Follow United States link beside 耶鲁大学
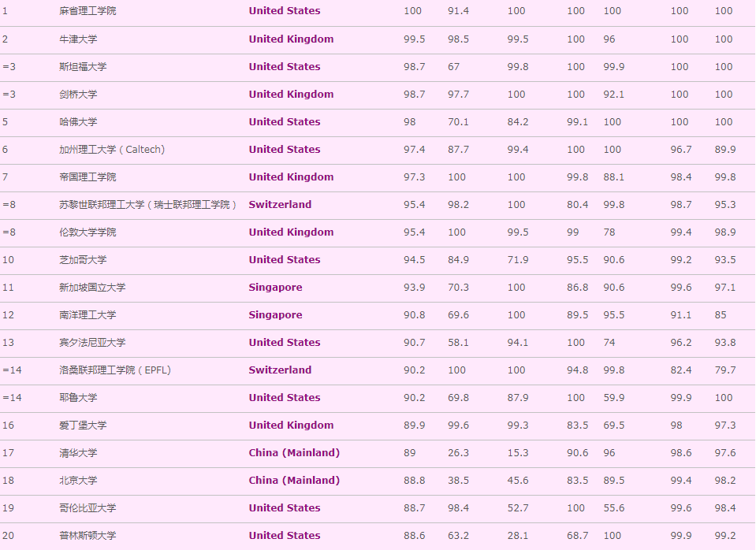Image resolution: width=756 pixels, height=550 pixels. click(285, 398)
